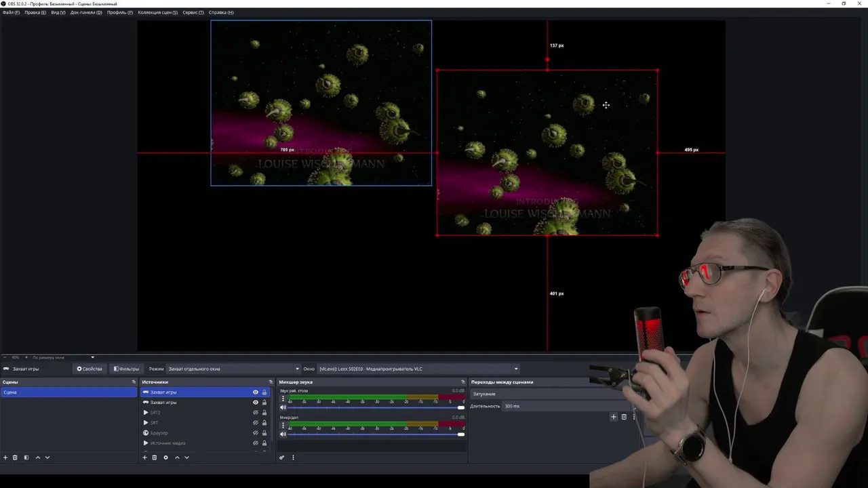Open the Сервис menu

point(193,12)
